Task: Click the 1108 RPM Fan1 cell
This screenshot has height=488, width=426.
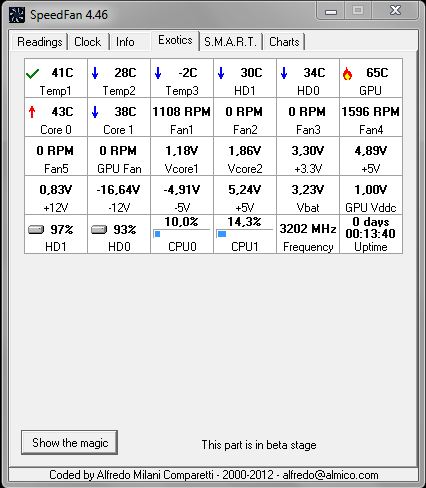Action: [x=182, y=117]
